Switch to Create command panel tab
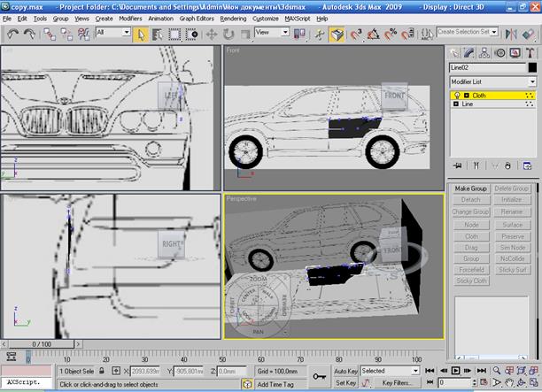The width and height of the screenshot is (542, 392). [454, 53]
